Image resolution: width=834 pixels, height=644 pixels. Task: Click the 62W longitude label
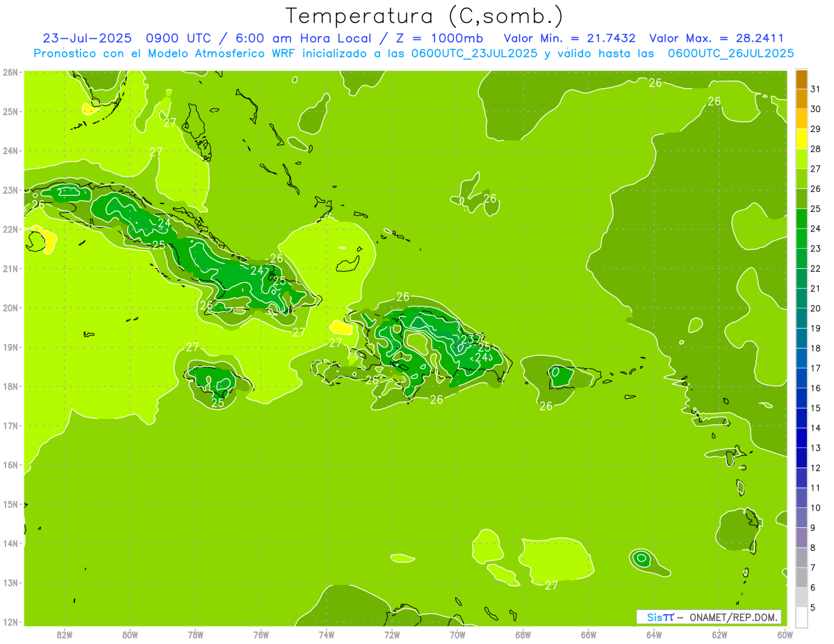click(x=720, y=634)
